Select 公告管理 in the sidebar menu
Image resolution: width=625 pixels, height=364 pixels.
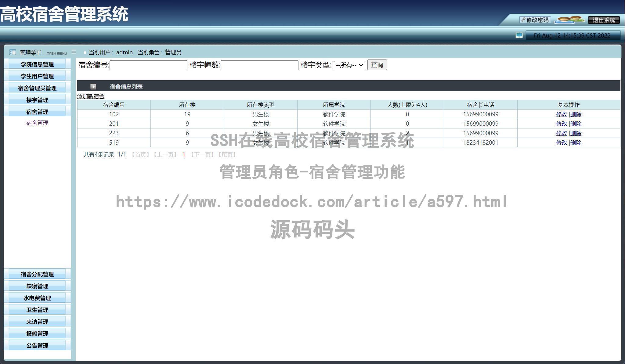(37, 345)
